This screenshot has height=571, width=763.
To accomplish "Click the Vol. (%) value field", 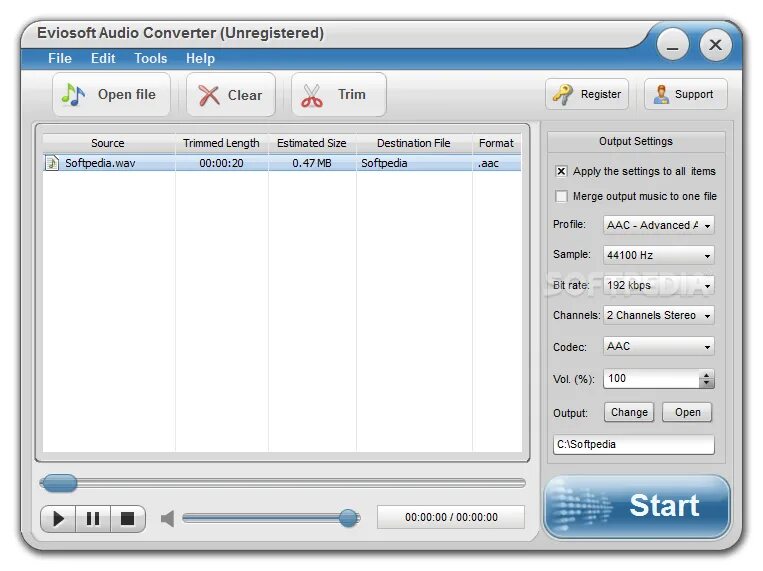I will pyautogui.click(x=651, y=379).
